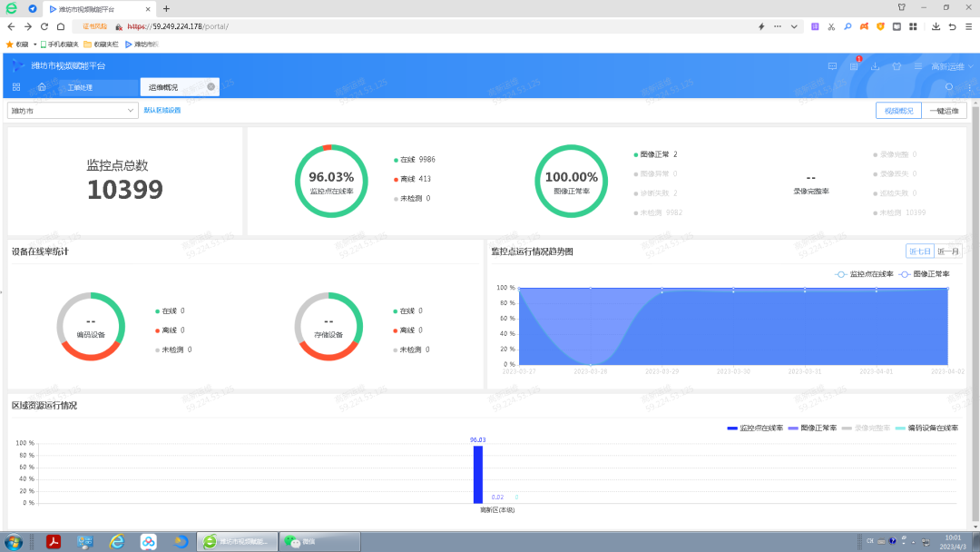
Task: Expand the 收藏 favorites dropdown arrow
Action: click(35, 44)
